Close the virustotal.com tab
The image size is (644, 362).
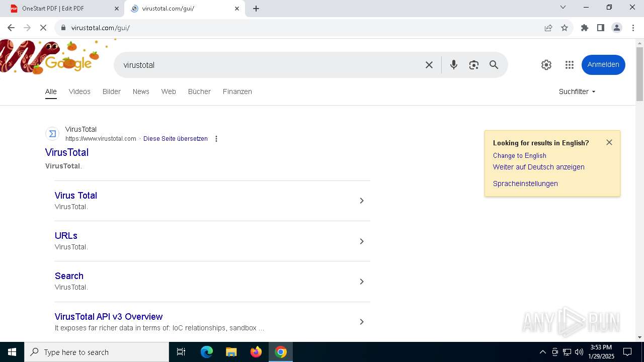pyautogui.click(x=237, y=9)
